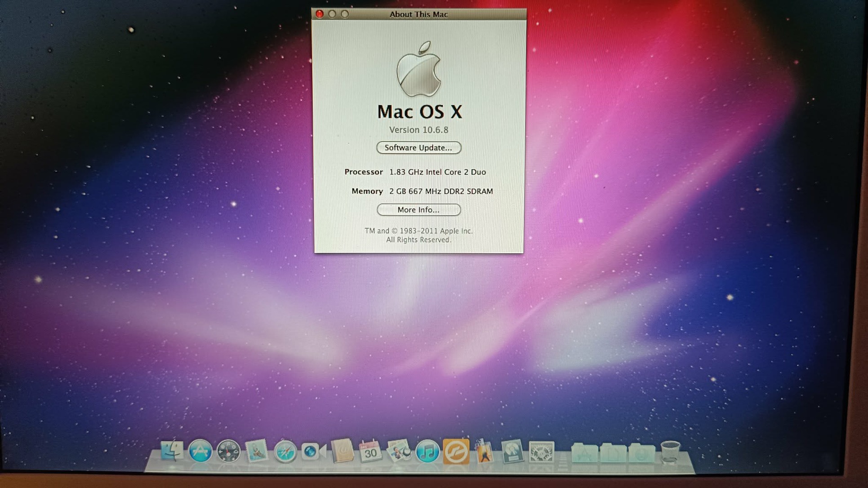Viewport: 868px width, 488px height.
Task: Open Dashboard from the dock
Action: (x=228, y=451)
